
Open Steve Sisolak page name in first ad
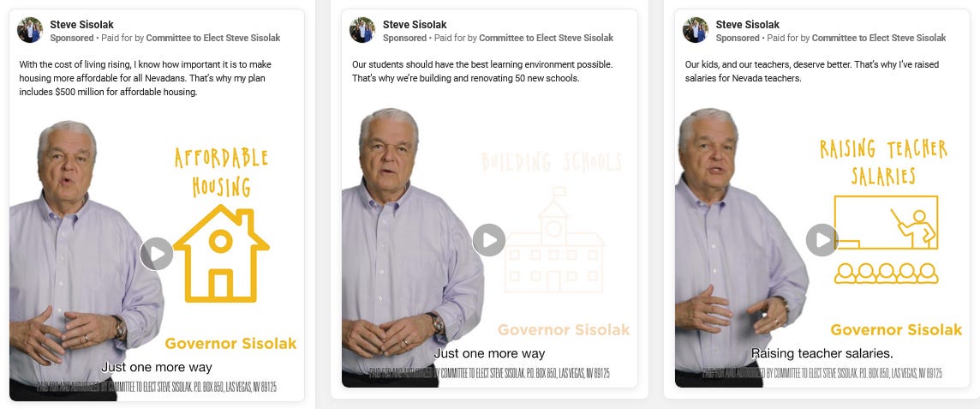(82, 25)
